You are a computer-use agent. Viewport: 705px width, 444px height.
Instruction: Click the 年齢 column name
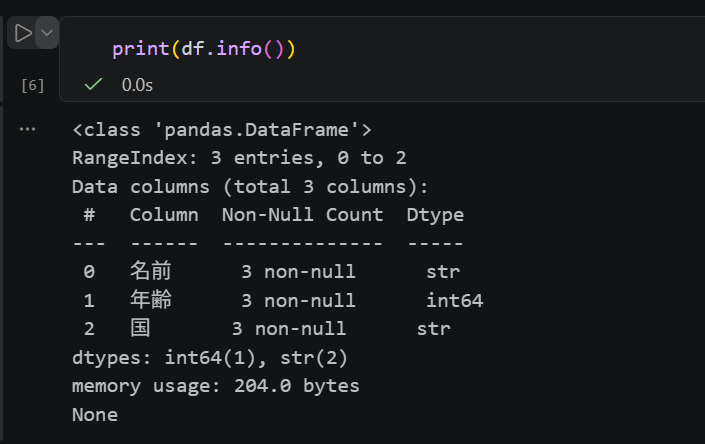click(151, 300)
